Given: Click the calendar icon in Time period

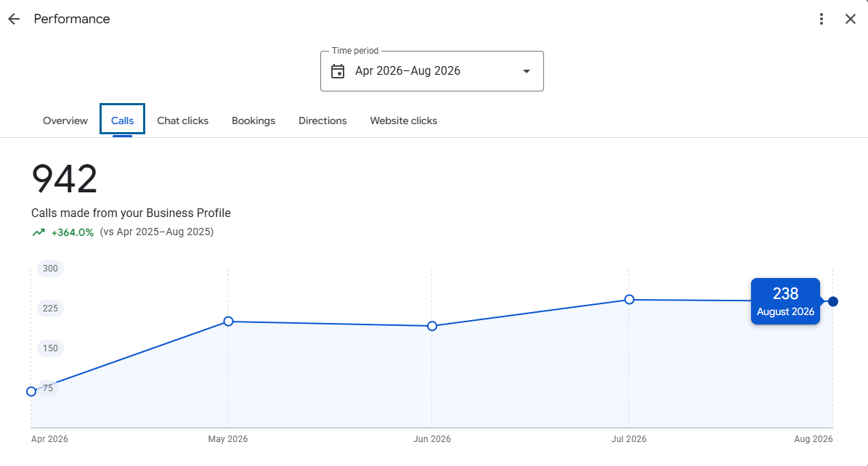Looking at the screenshot, I should click(x=338, y=71).
